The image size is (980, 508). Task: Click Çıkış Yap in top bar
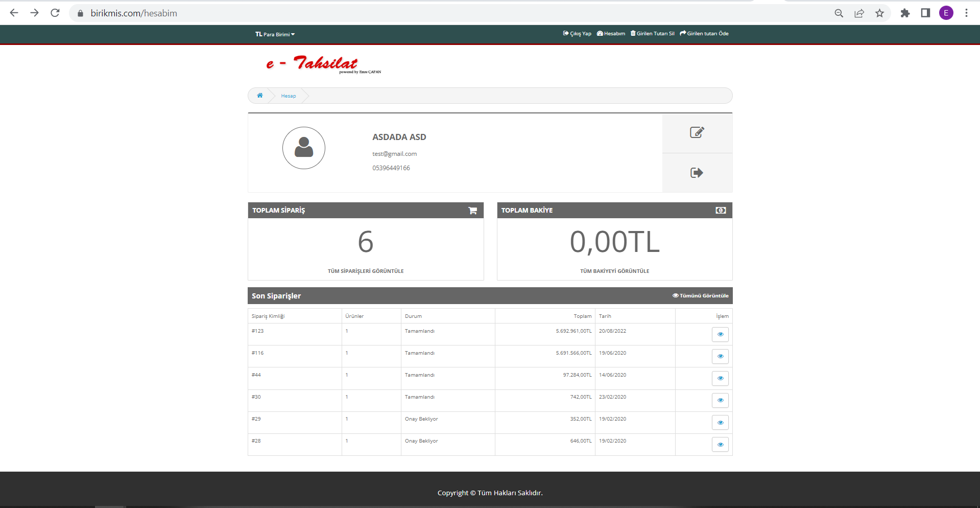[577, 34]
